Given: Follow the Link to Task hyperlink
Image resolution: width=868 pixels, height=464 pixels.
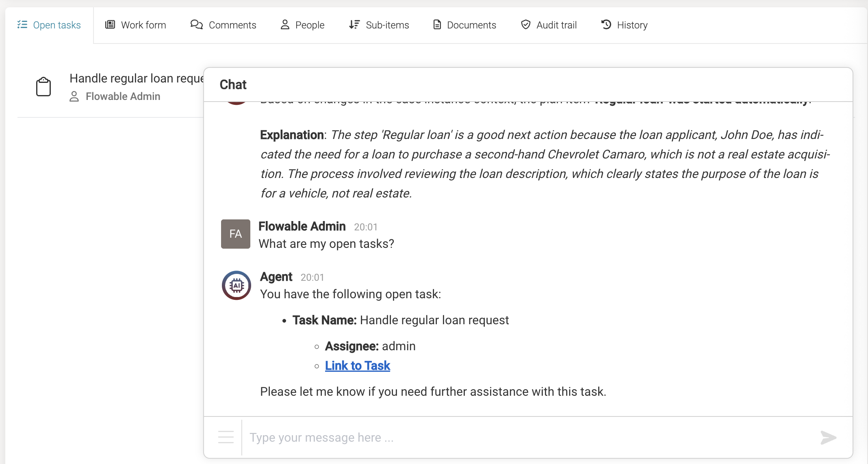Looking at the screenshot, I should (357, 365).
